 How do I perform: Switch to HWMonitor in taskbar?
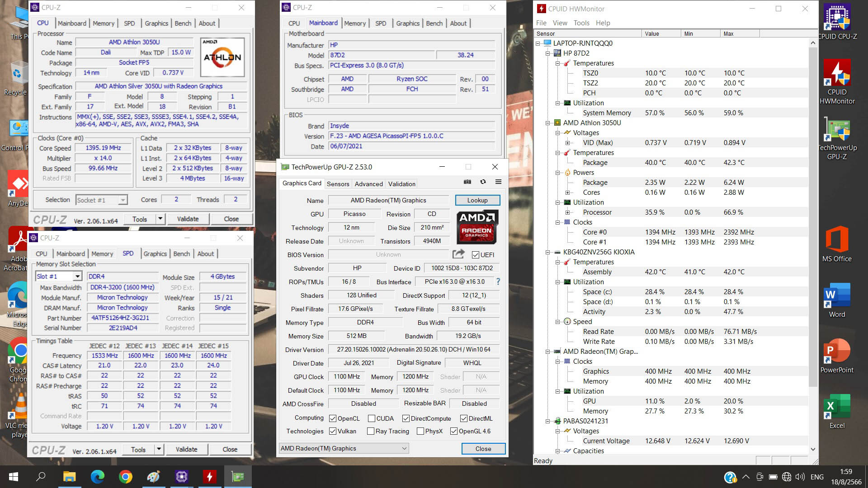(x=209, y=477)
